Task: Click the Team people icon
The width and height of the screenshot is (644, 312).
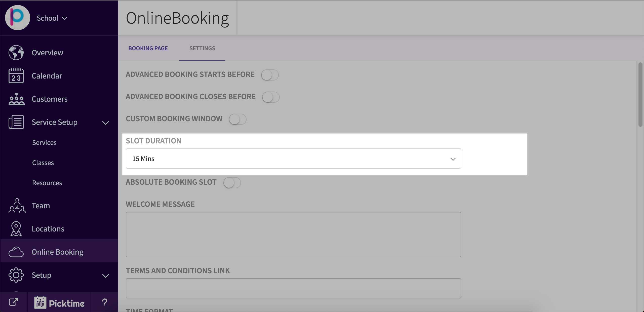Action: 17,206
